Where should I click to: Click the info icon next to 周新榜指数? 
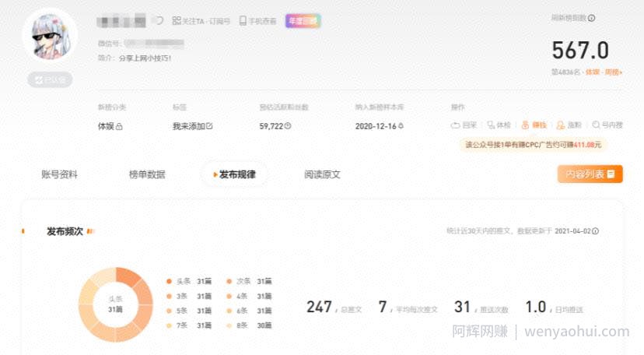591,18
